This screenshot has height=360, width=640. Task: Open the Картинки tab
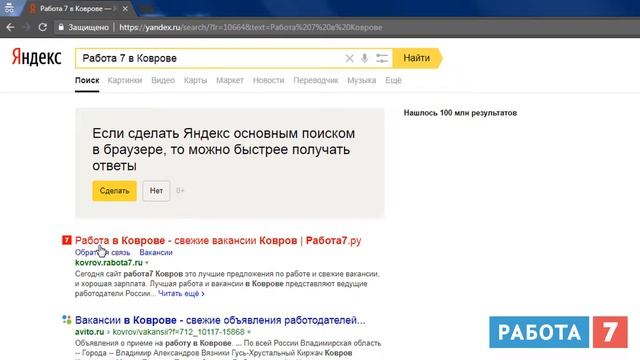(x=125, y=80)
